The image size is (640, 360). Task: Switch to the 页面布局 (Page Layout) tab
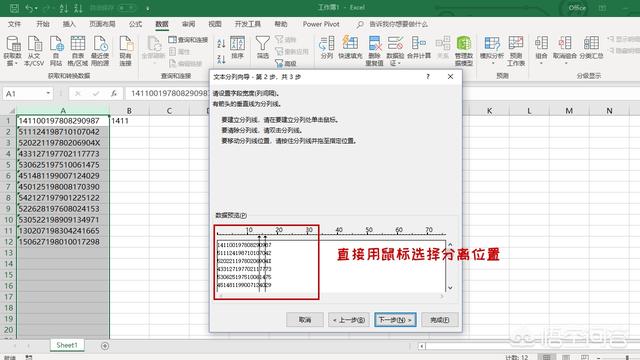coord(102,24)
